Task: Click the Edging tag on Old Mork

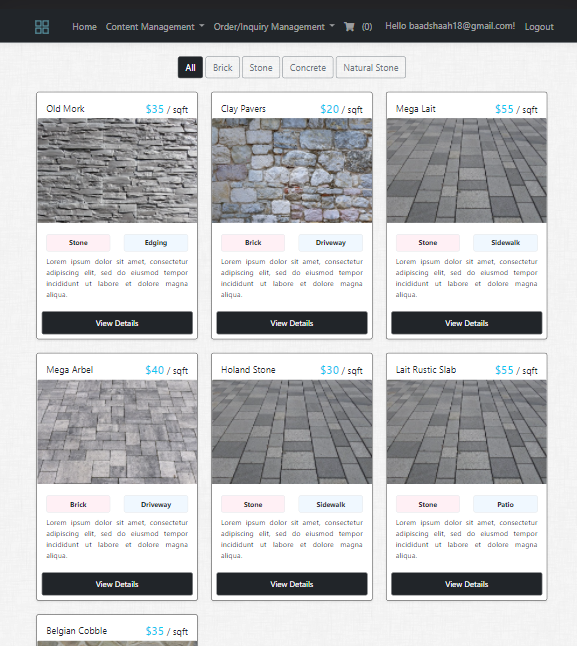Action: click(156, 243)
